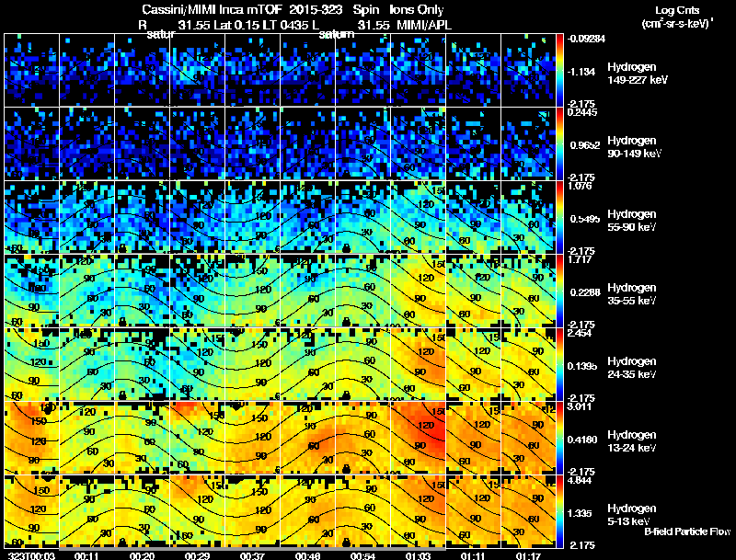The width and height of the screenshot is (736, 560).
Task: Click the 149-227 keV color scale bar
Action: [559, 70]
